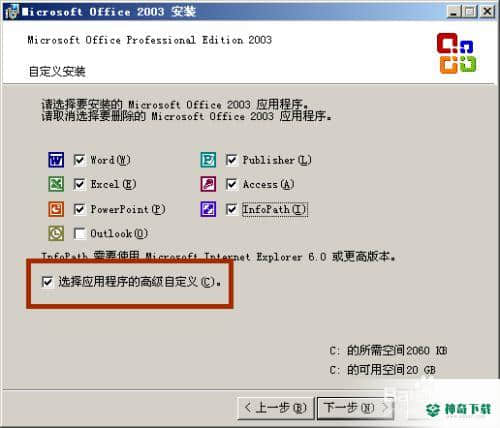Click the Publisher application icon
This screenshot has width=500, height=428.
pos(208,160)
